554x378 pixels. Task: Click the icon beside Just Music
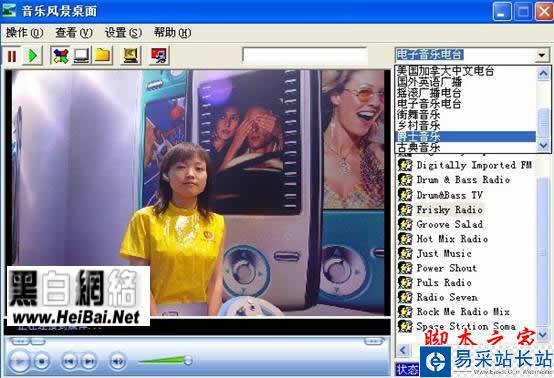pyautogui.click(x=405, y=254)
